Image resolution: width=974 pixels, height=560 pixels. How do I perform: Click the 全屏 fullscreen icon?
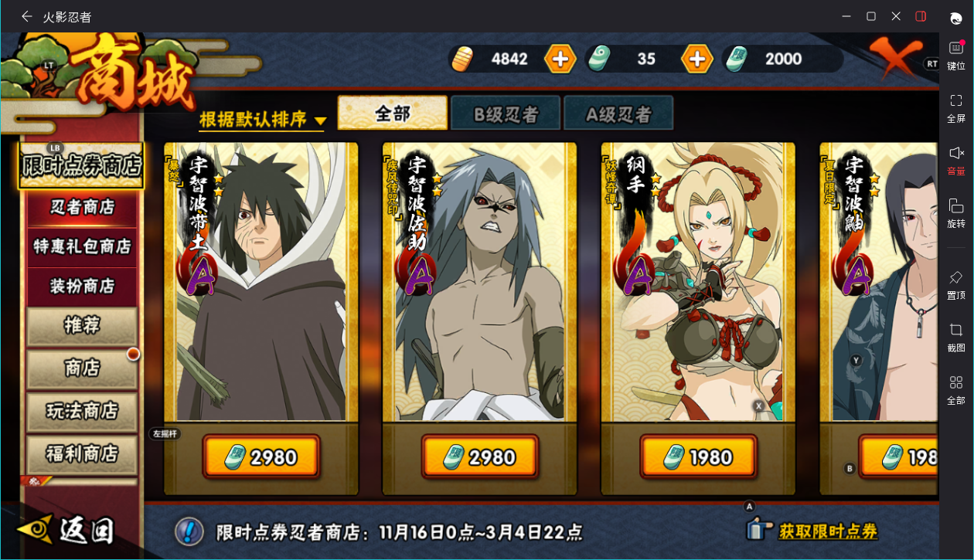[x=956, y=108]
